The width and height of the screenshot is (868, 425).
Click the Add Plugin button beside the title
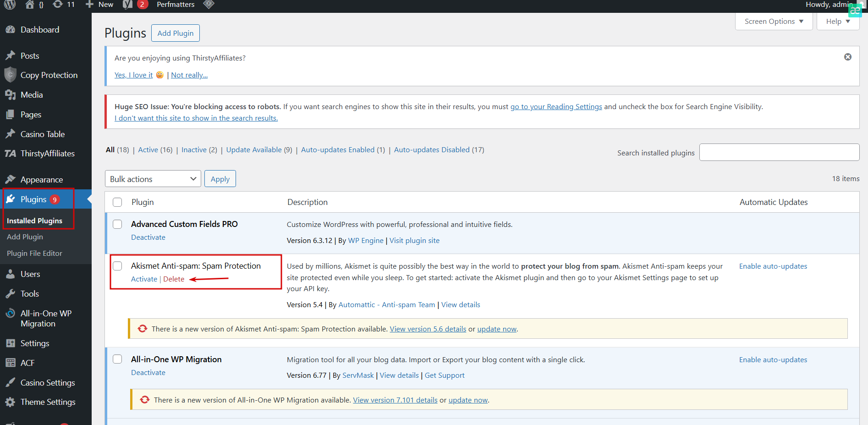click(x=176, y=33)
